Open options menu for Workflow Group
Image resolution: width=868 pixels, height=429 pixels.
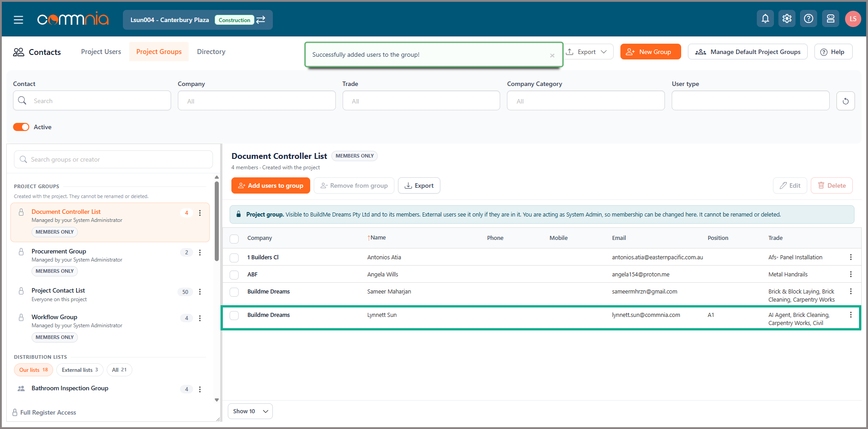click(x=200, y=318)
